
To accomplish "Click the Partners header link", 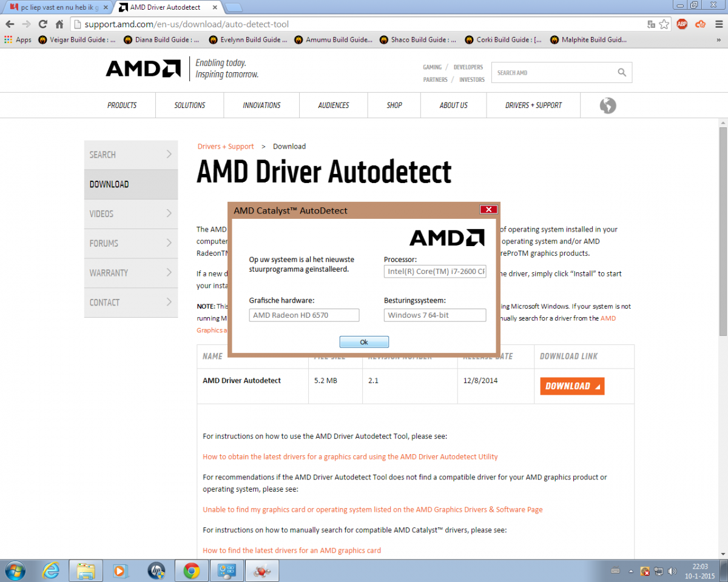I will 436,80.
